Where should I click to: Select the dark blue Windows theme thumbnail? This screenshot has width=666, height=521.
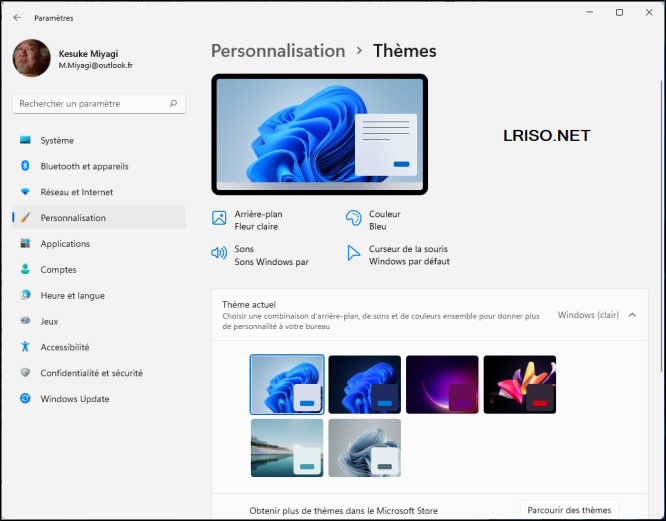[365, 384]
